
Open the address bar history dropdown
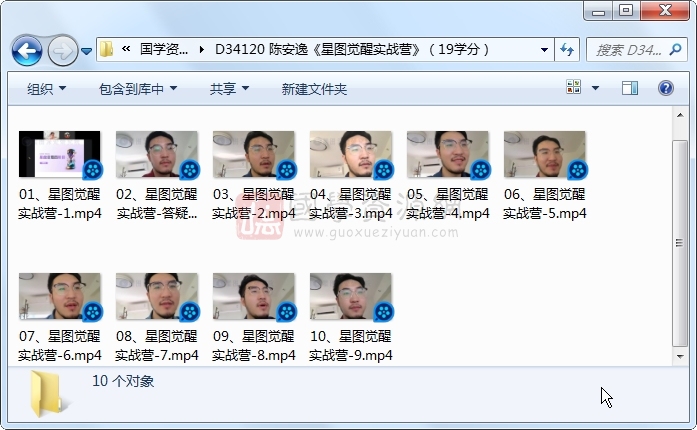tap(544, 49)
